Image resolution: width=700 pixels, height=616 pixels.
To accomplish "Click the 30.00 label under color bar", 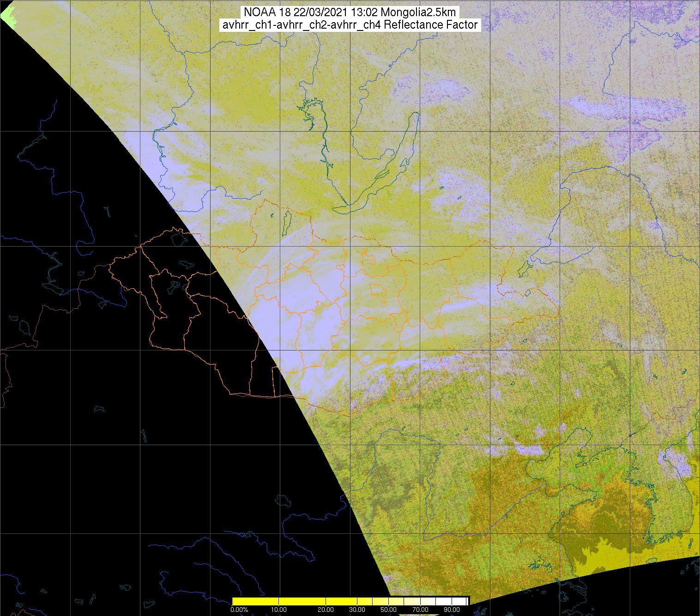I will [357, 610].
